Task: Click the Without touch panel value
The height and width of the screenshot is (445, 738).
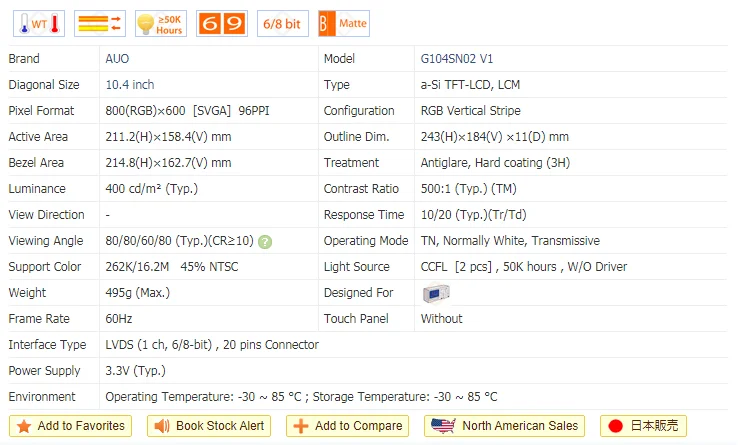Action: coord(441,319)
